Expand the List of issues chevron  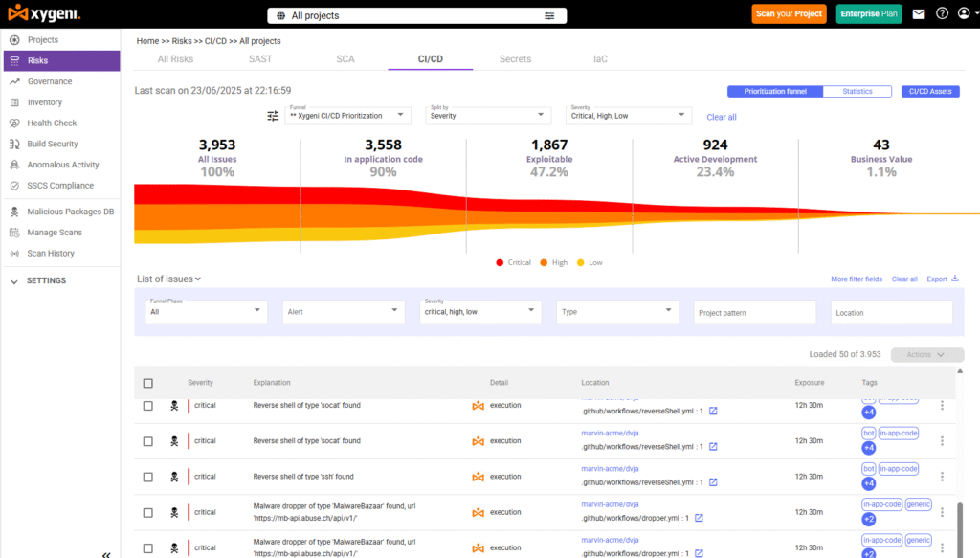coord(198,279)
